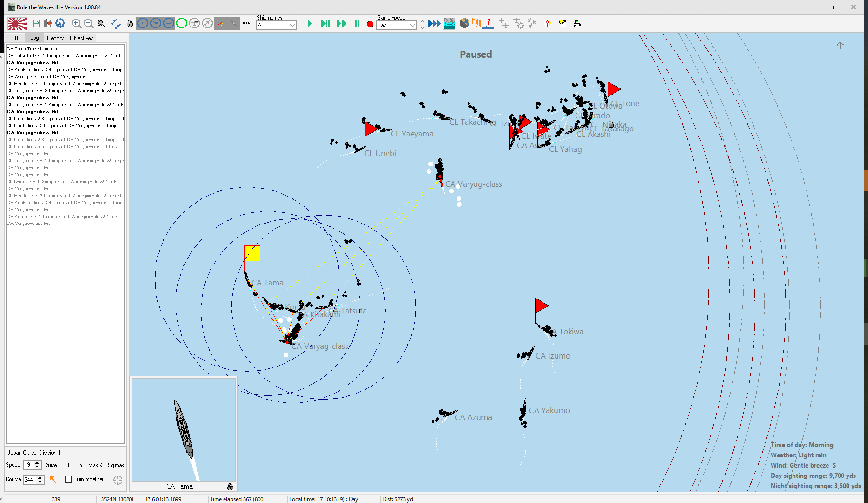Open help with yellow question mark icon

[547, 23]
